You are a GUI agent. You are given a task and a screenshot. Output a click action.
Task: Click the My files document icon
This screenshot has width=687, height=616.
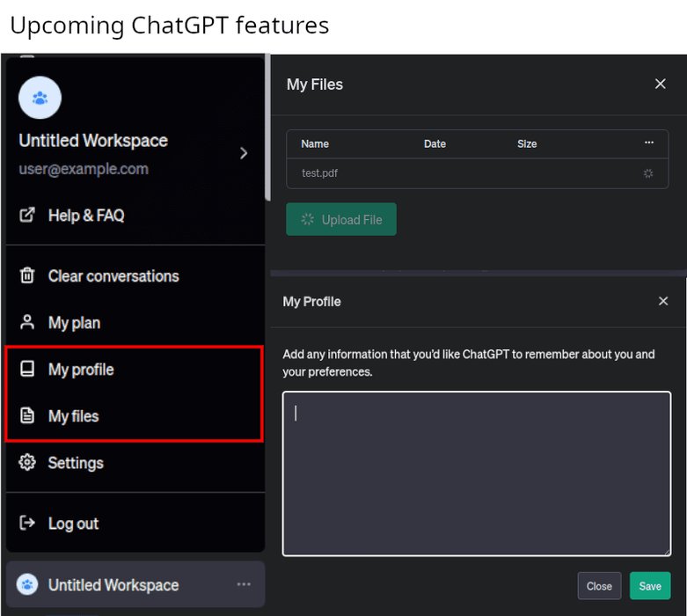(x=27, y=416)
